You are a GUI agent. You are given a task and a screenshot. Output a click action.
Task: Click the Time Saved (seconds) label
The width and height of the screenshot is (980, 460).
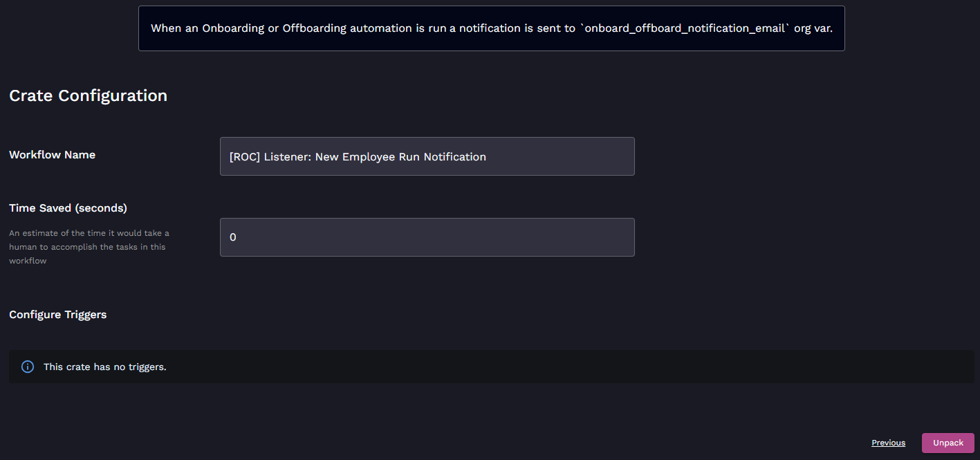[68, 208]
